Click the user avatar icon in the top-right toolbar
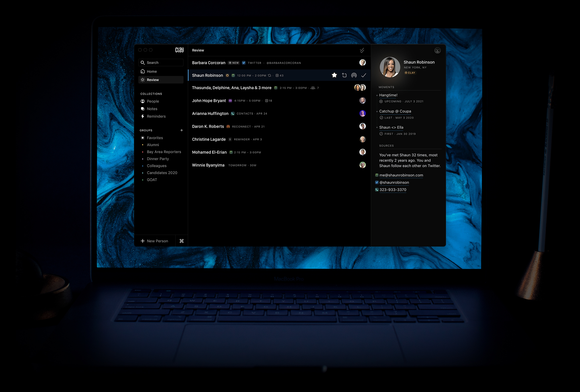This screenshot has height=392, width=580. point(437,50)
